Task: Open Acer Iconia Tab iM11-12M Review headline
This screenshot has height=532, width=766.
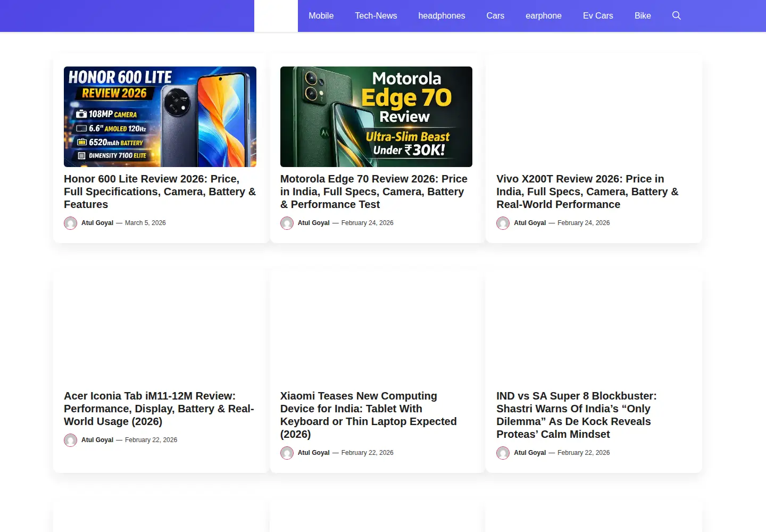Action: (159, 409)
